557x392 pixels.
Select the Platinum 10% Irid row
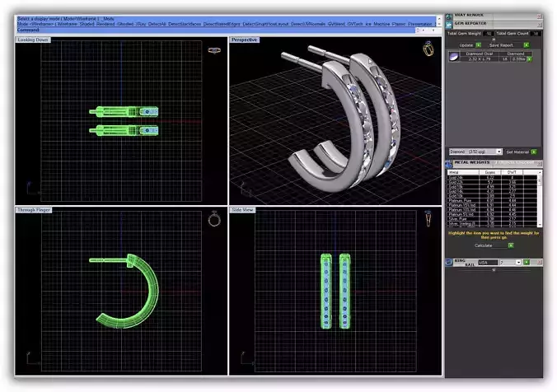point(493,210)
